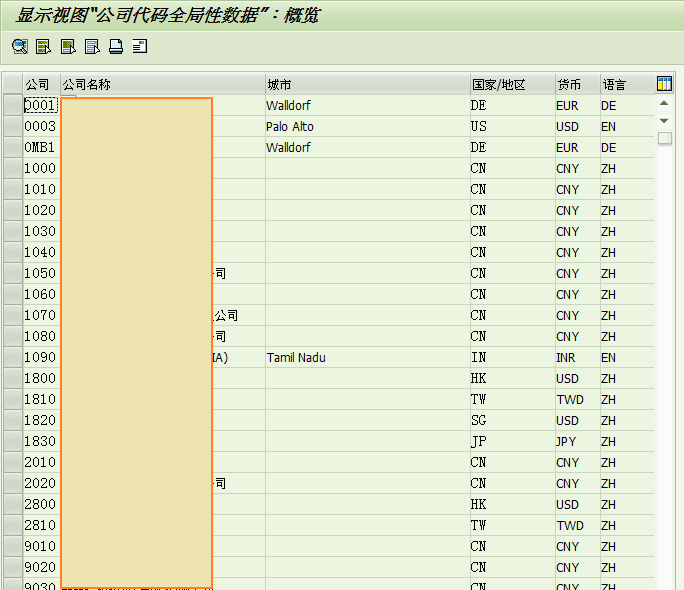
Task: Open the Details magnifier icon in toolbar
Action: (x=20, y=46)
